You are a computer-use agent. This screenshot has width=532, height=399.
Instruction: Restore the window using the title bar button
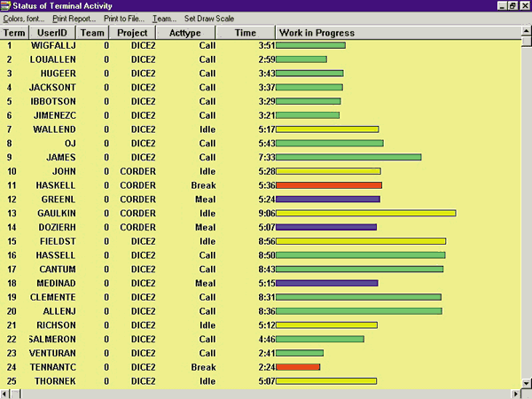(x=512, y=6)
